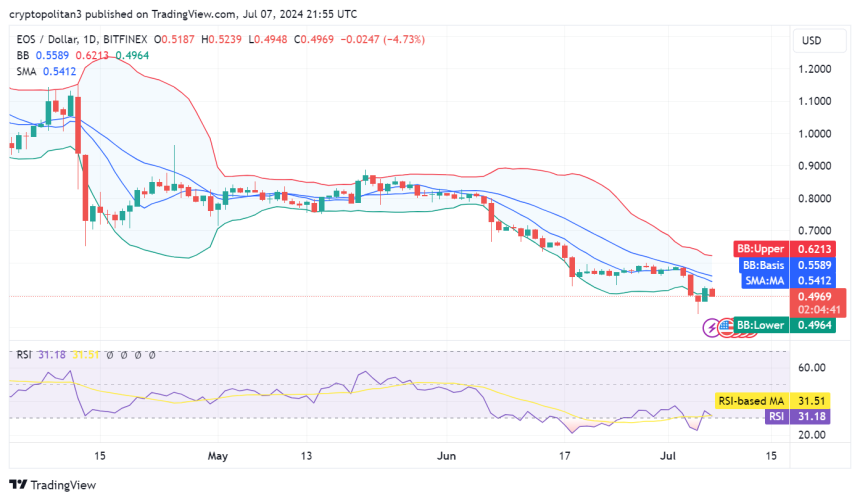Select the RSI indicator legend
Image resolution: width=860 pixels, height=501 pixels.
pyautogui.click(x=24, y=354)
